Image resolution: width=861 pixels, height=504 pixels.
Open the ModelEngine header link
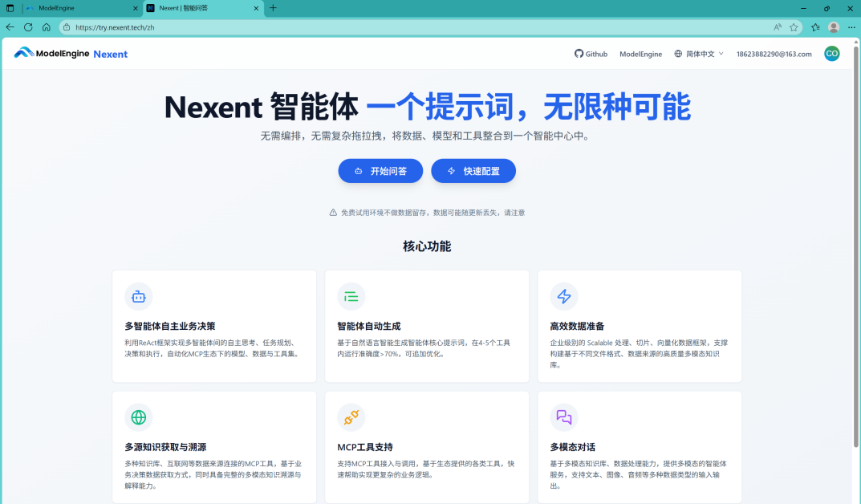tap(640, 54)
